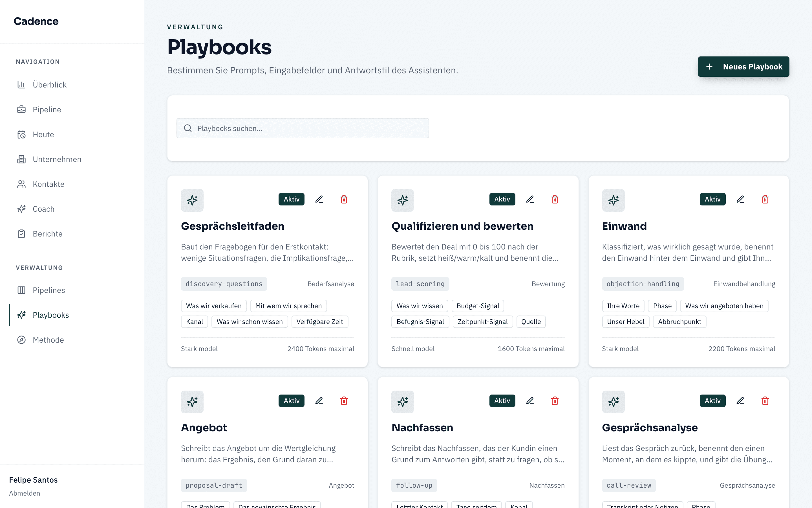Click the Cadence logo

point(36,21)
